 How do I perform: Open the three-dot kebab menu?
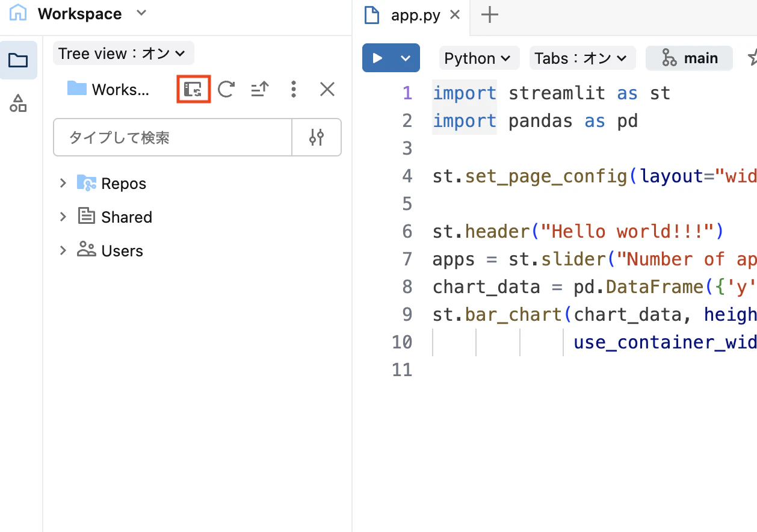pyautogui.click(x=294, y=90)
